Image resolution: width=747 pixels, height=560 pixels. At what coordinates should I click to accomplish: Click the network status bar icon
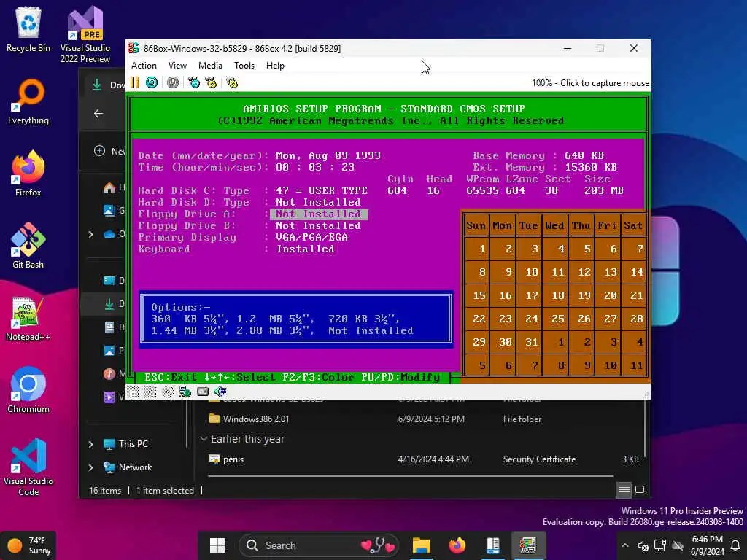click(x=185, y=392)
